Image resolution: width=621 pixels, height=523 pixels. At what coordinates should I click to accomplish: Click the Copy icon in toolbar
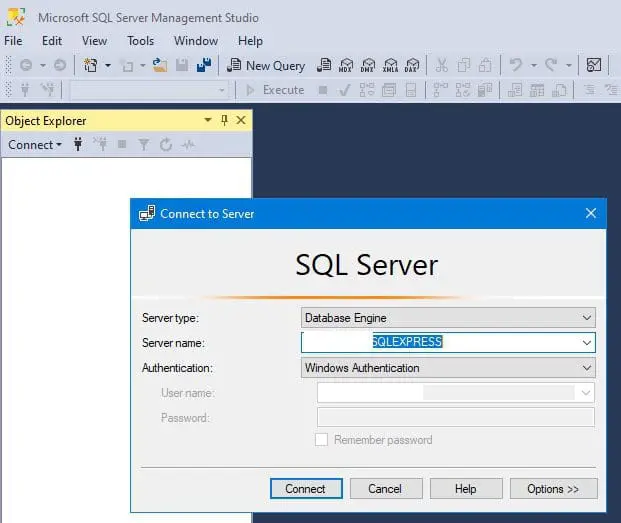(463, 65)
